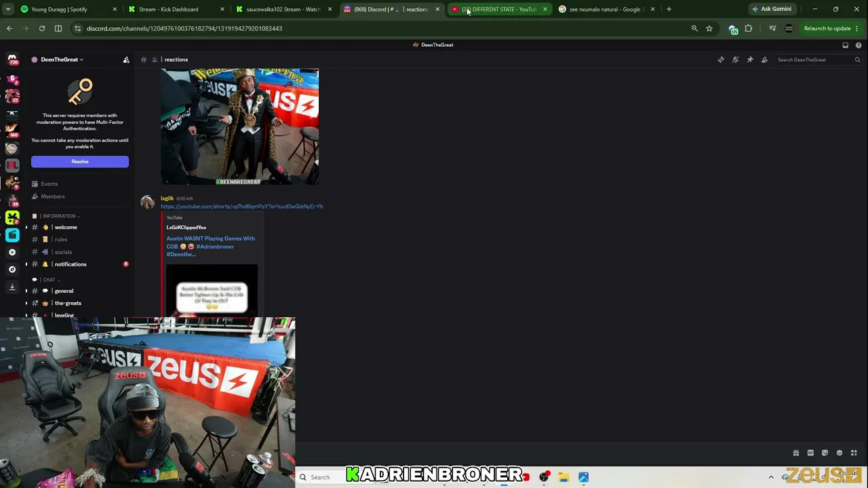Open a new browser tab

coord(669,9)
